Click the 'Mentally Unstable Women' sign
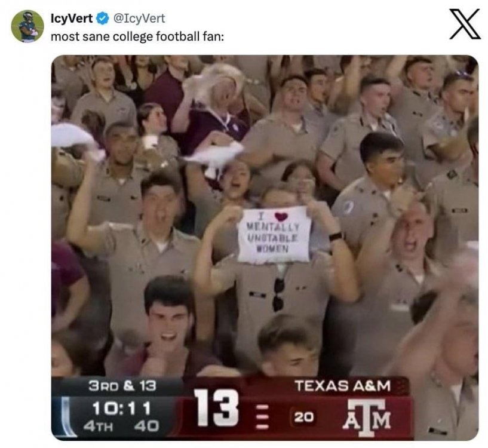This screenshot has height=448, width=488. click(274, 235)
